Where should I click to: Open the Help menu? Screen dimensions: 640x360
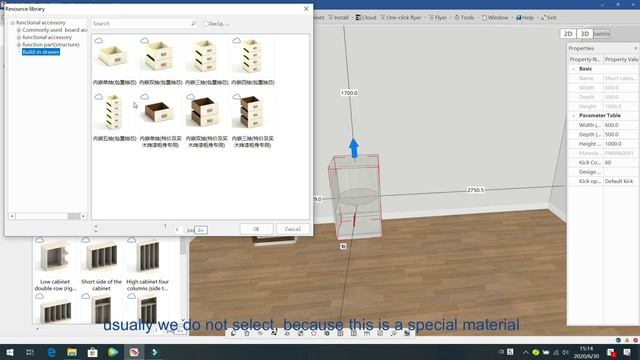(525, 18)
